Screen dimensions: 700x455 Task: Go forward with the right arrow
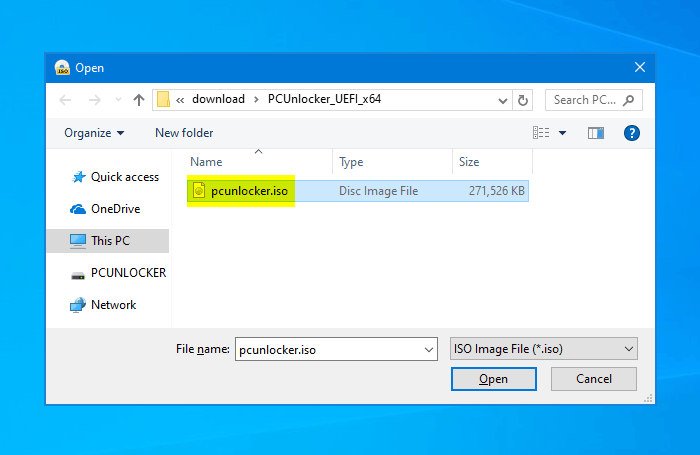pos(94,100)
